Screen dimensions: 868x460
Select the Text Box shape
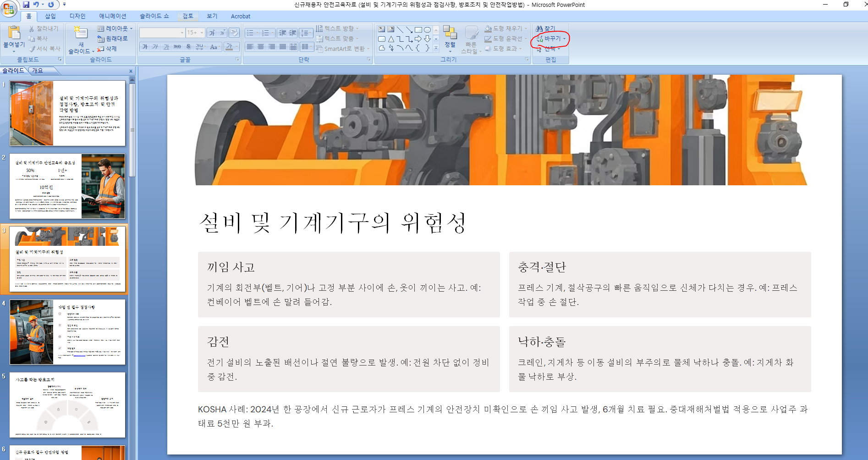[x=382, y=29]
